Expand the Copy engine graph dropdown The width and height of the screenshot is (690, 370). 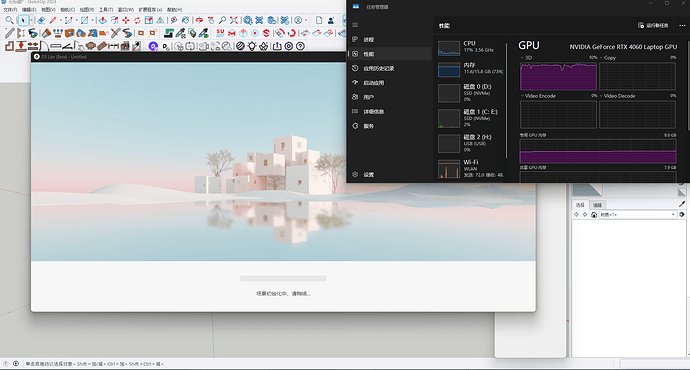(x=601, y=58)
